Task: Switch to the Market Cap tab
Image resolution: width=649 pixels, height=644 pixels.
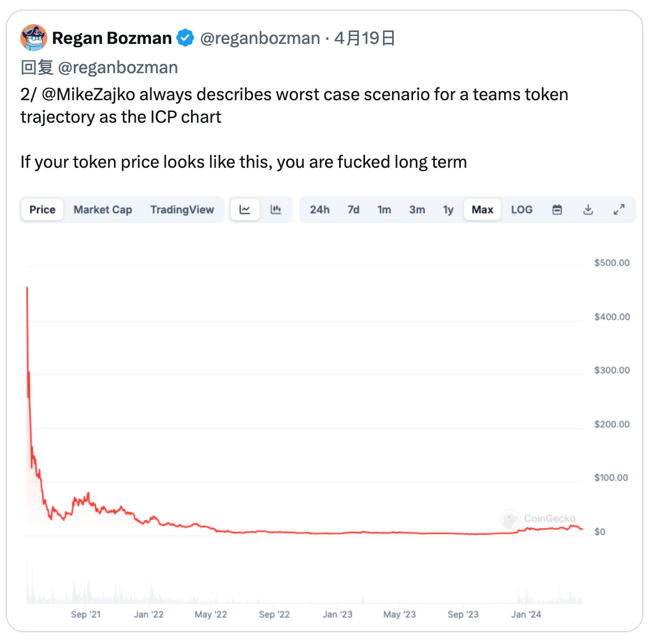Action: (x=103, y=209)
